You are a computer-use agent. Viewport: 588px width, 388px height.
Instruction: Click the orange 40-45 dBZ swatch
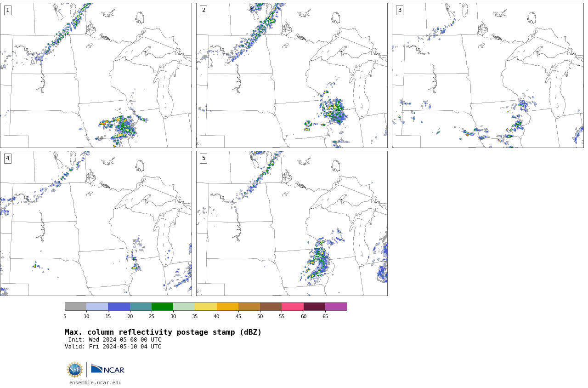[x=227, y=307]
